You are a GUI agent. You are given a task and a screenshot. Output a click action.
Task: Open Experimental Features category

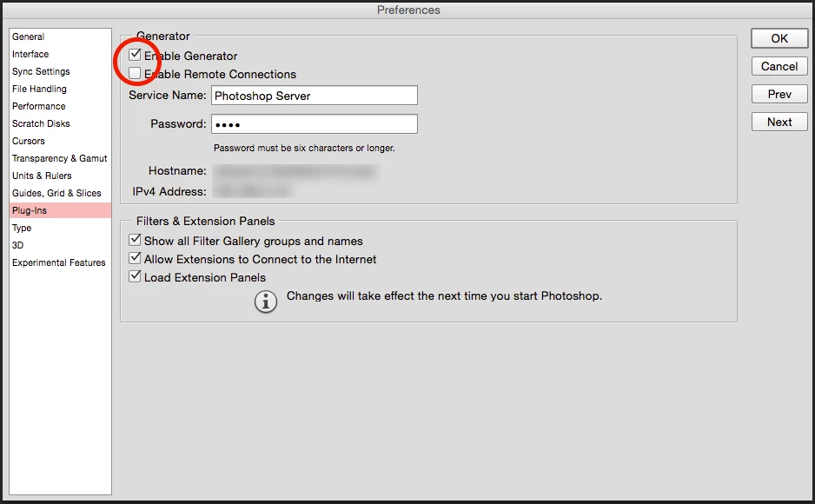(x=60, y=262)
